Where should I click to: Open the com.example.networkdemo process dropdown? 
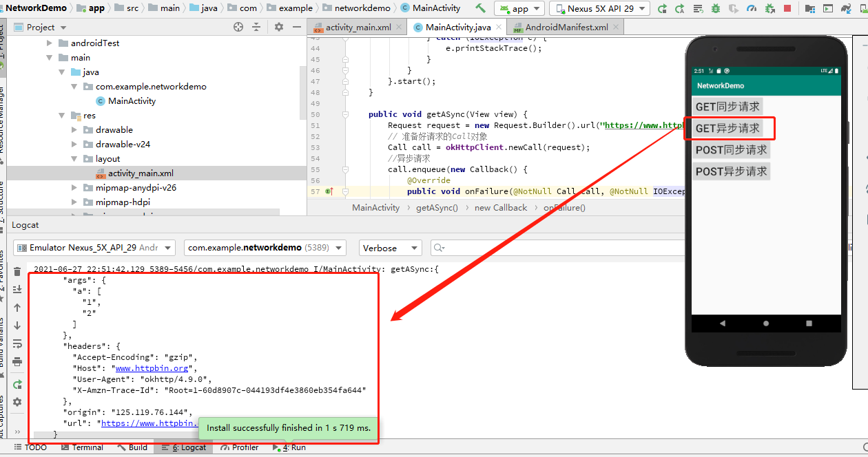(x=267, y=248)
